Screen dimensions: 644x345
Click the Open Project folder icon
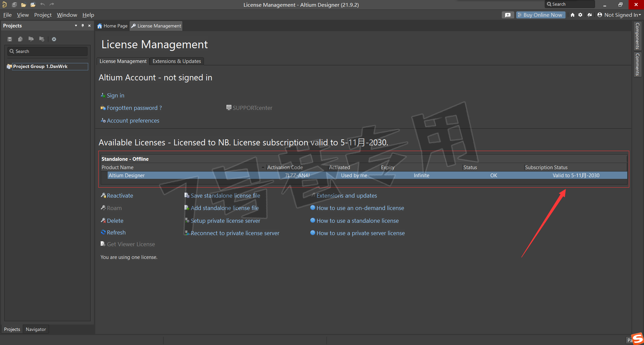(x=33, y=5)
